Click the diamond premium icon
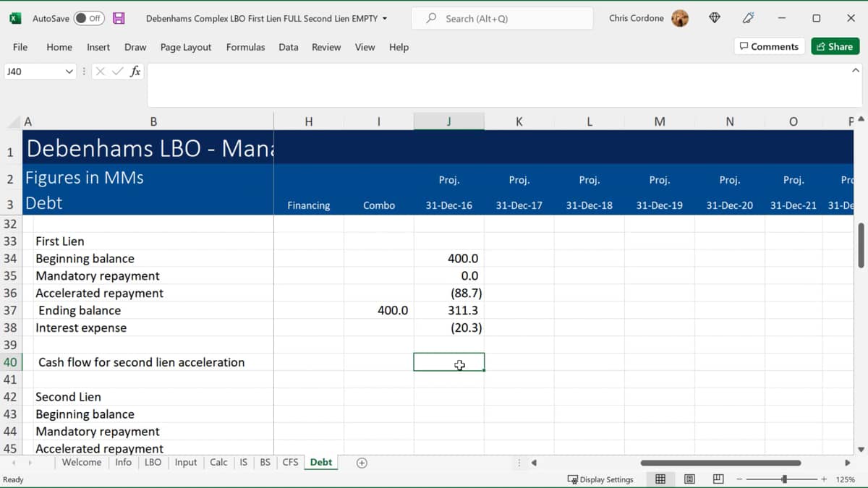The height and width of the screenshot is (488, 868). tap(715, 18)
